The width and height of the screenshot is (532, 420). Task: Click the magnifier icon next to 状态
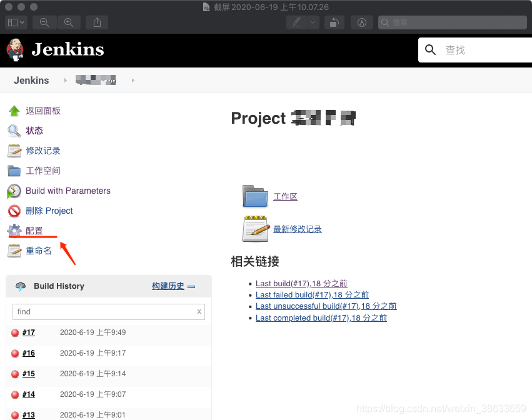14,131
